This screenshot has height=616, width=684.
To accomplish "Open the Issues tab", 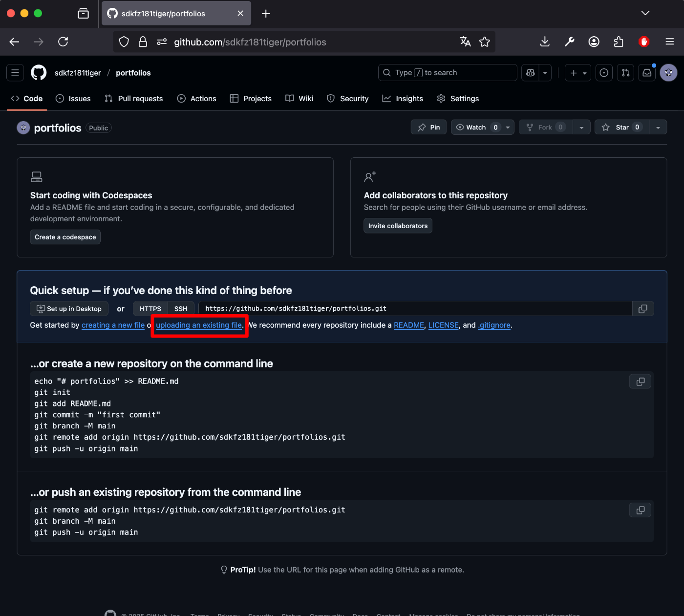I will tap(73, 99).
